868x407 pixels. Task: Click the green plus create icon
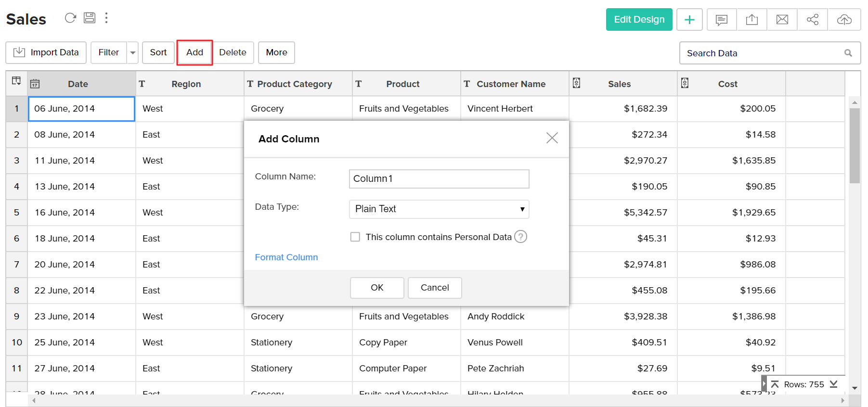[689, 20]
